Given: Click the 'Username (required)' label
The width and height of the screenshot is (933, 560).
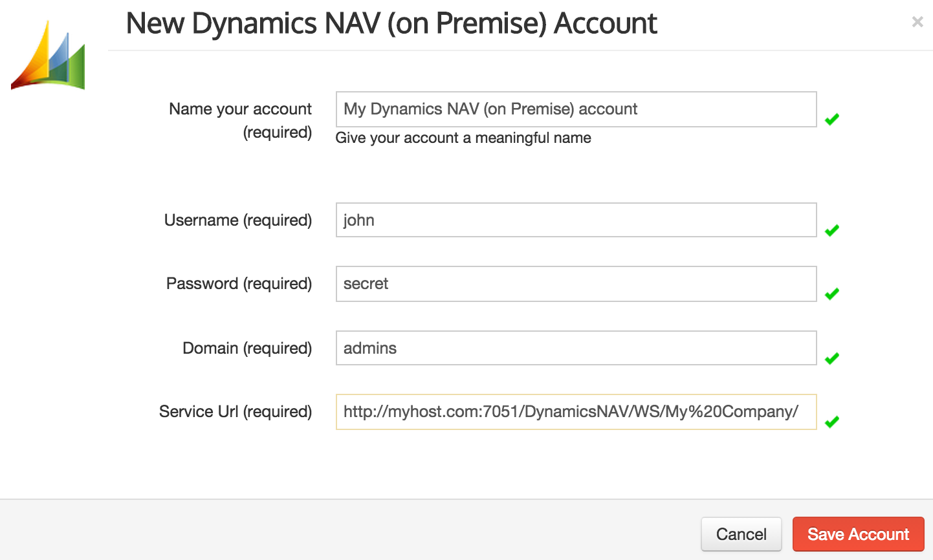Looking at the screenshot, I should (x=238, y=221).
